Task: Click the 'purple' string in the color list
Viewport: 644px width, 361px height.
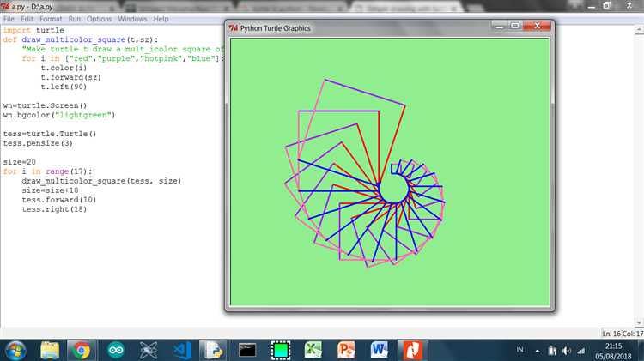Action: (x=116, y=58)
